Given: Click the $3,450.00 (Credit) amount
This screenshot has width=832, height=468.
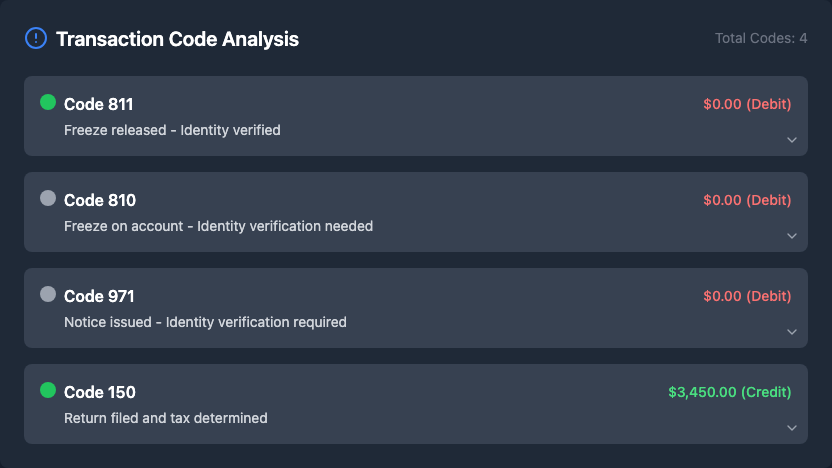Looking at the screenshot, I should pos(729,392).
